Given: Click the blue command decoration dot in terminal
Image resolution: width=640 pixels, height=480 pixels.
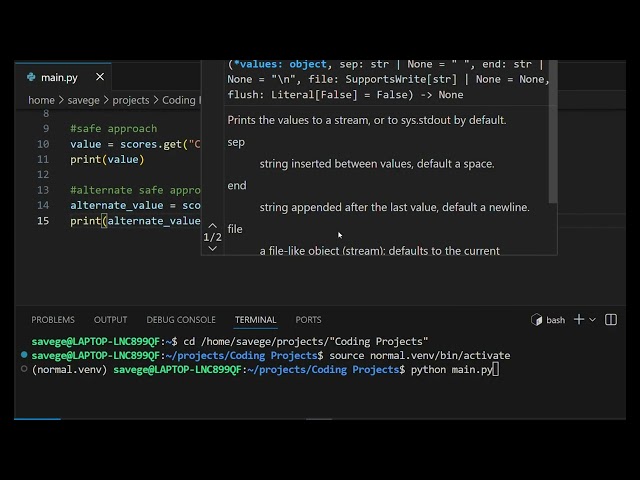Looking at the screenshot, I should tap(24, 355).
